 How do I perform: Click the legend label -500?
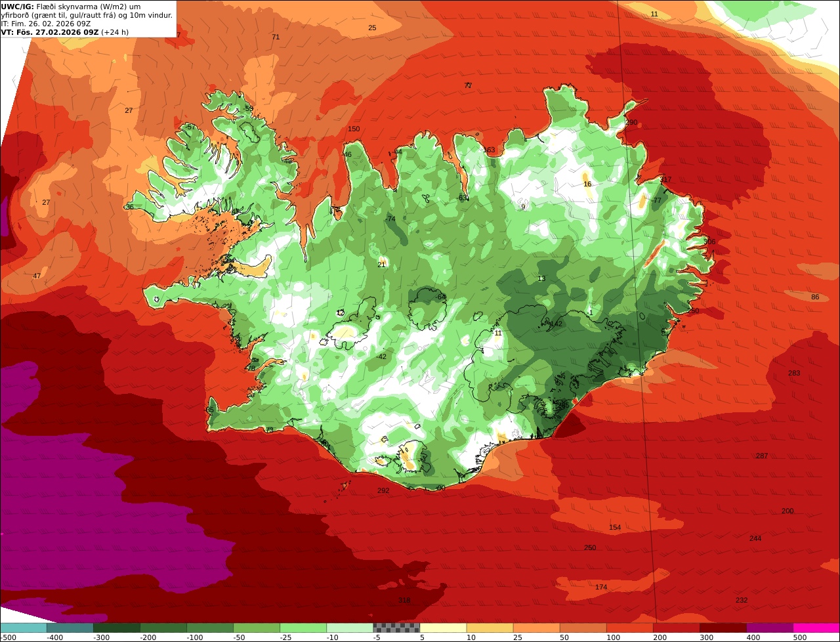coord(9,637)
